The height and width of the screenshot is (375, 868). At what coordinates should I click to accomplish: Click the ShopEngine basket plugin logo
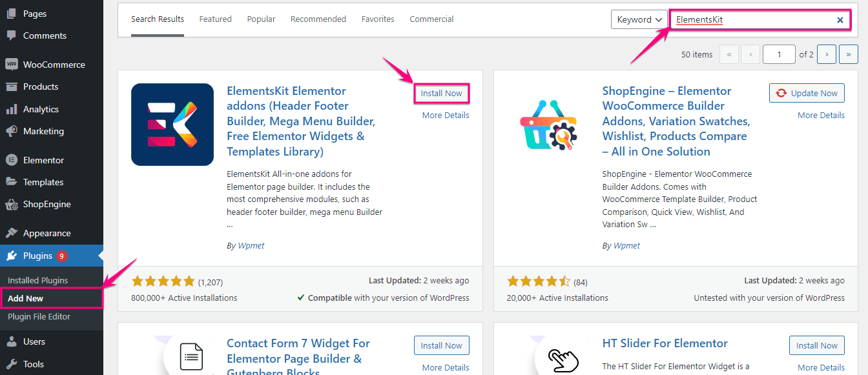548,125
